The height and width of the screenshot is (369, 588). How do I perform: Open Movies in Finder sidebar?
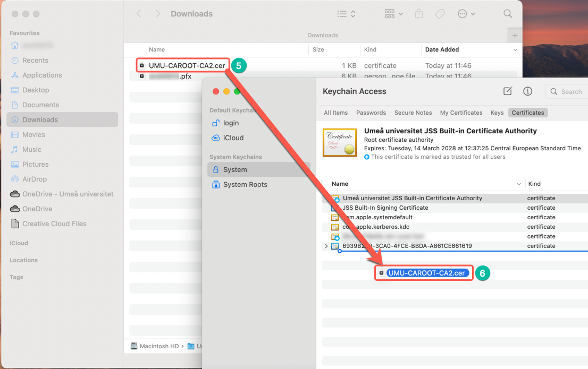(33, 134)
